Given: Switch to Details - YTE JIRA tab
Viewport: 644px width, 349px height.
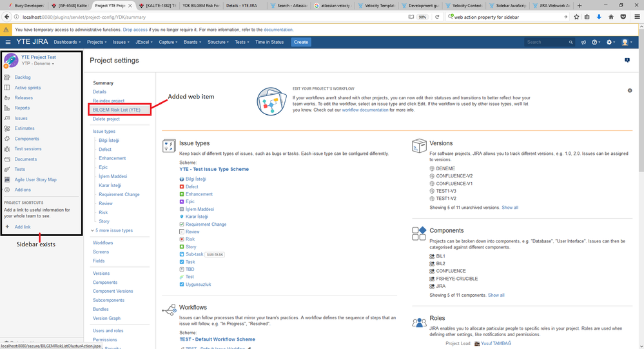Looking at the screenshot, I should [242, 6].
